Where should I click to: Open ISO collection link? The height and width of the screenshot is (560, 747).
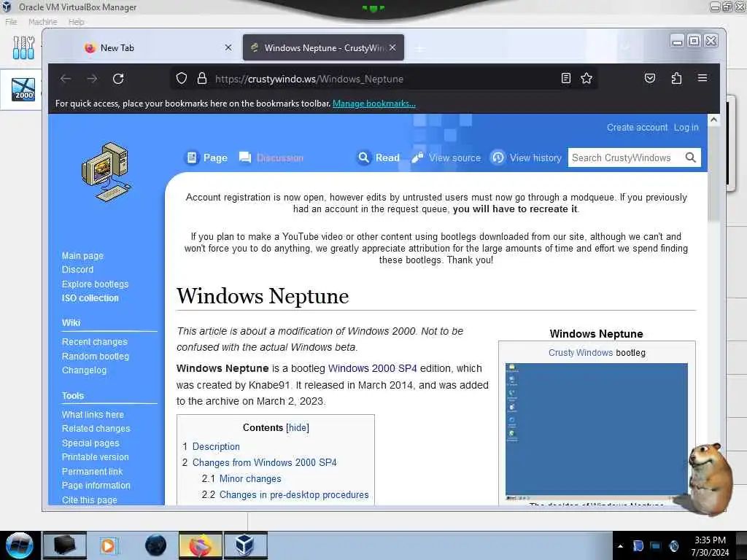tap(90, 298)
